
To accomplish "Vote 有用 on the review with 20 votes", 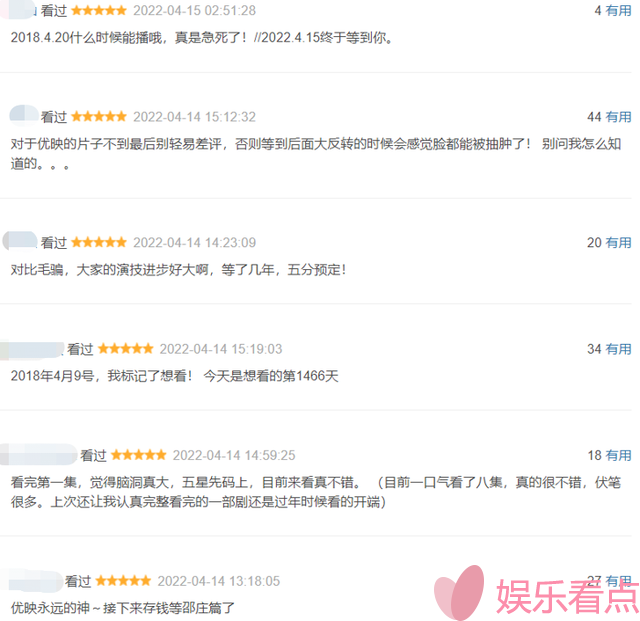I will pyautogui.click(x=618, y=243).
